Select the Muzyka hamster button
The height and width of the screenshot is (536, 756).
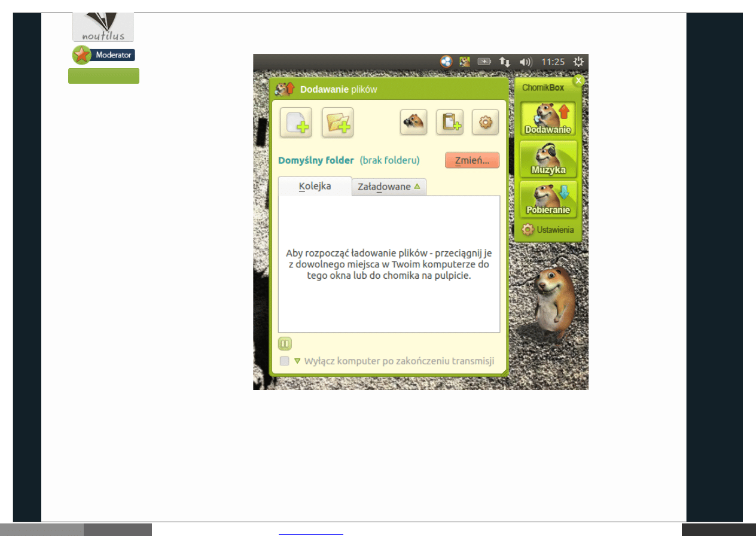[x=548, y=159]
